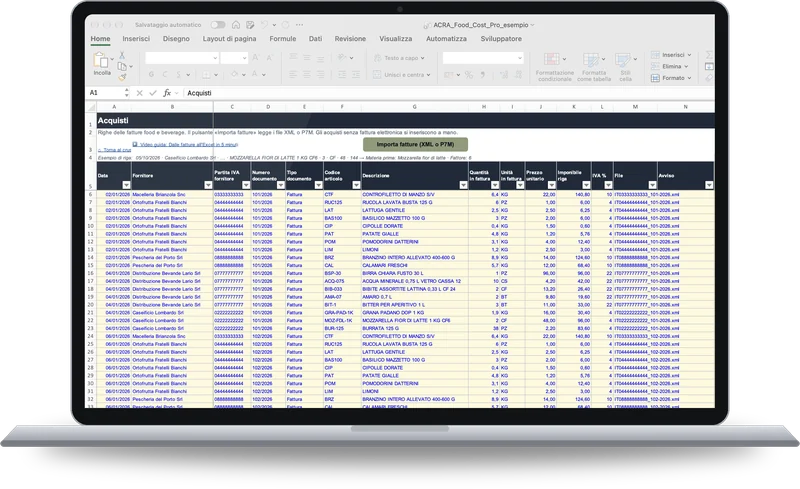Open the Video guida link
800x489 pixels.
(x=185, y=144)
